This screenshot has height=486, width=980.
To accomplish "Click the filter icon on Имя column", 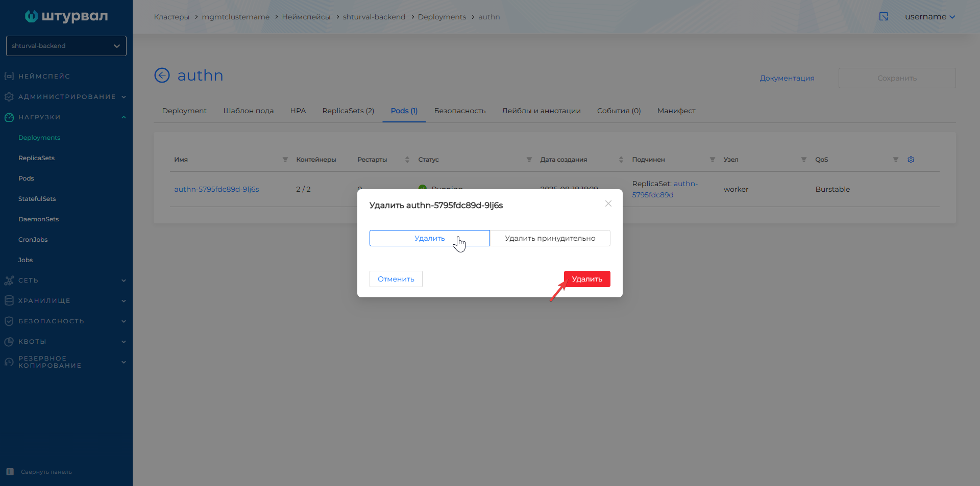I will pos(285,160).
